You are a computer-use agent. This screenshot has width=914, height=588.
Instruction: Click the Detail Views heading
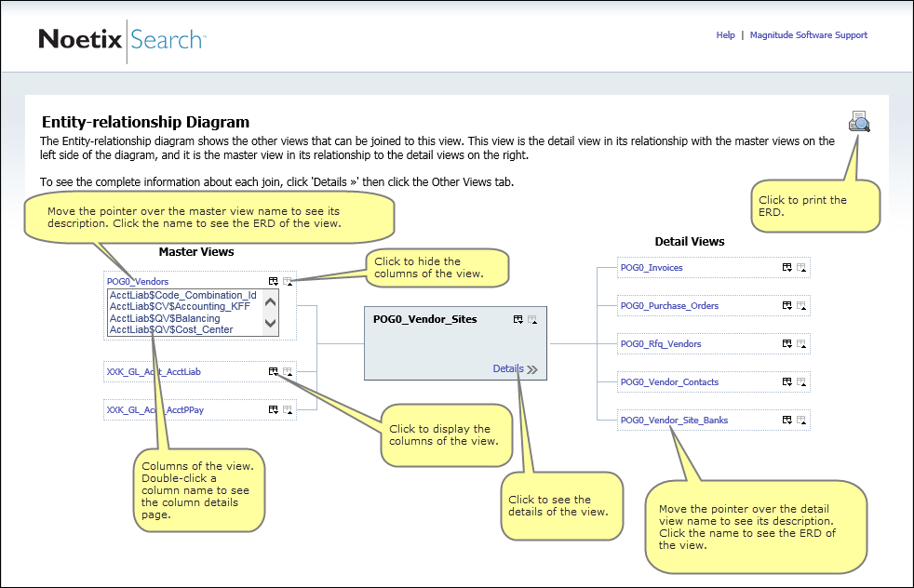click(x=690, y=242)
